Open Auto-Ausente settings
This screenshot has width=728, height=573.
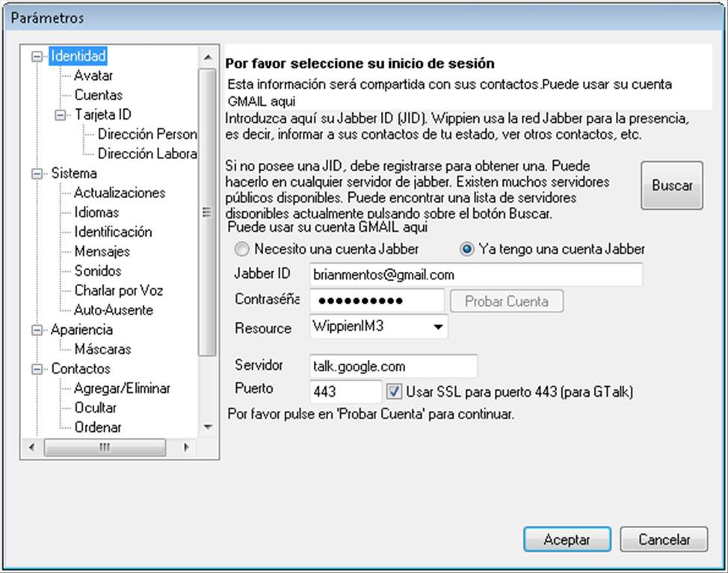114,310
